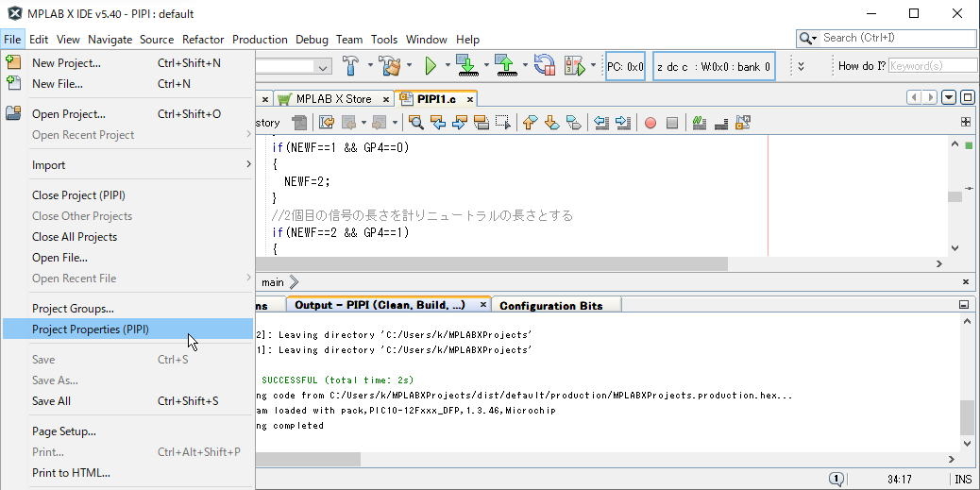Viewport: 980px width, 490px height.
Task: Minimize the output window group button
Action: coord(964,305)
